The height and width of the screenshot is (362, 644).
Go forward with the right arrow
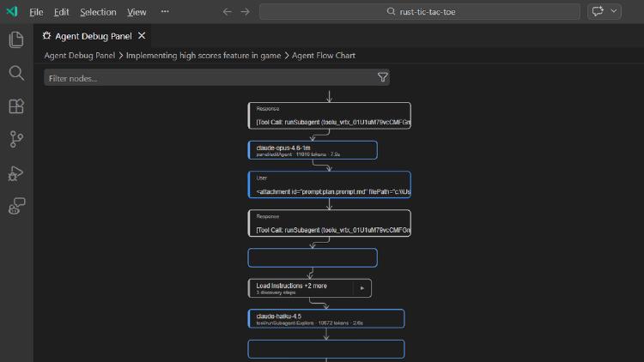click(246, 12)
